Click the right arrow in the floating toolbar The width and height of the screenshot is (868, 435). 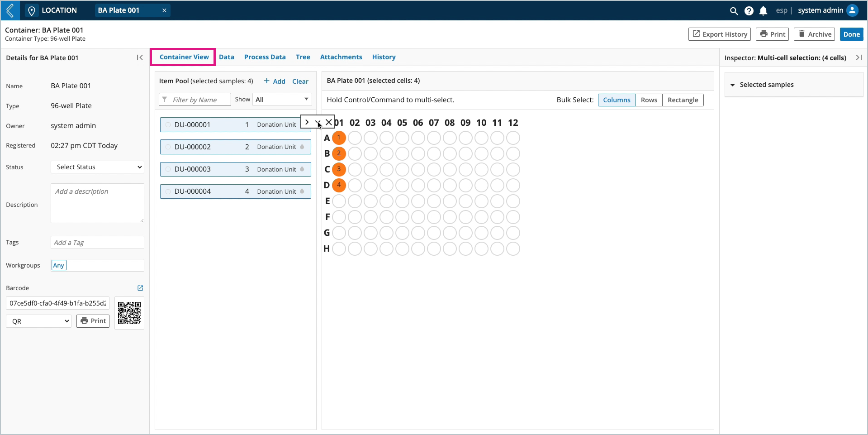pyautogui.click(x=307, y=122)
